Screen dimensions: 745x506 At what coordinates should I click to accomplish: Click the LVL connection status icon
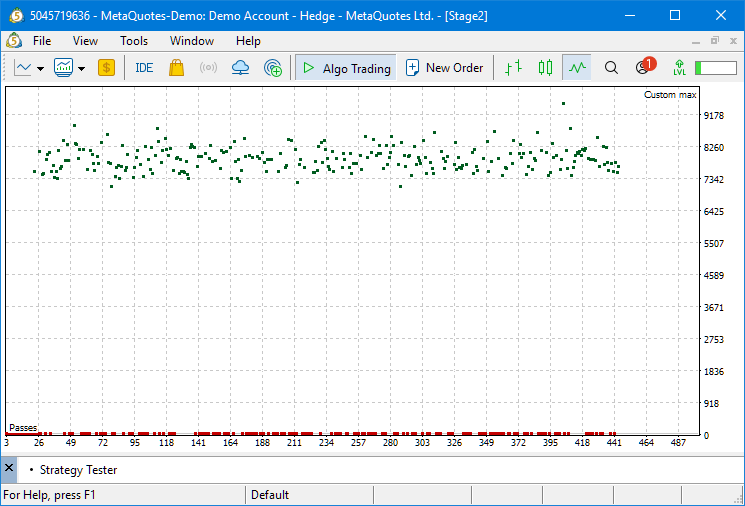click(x=679, y=68)
